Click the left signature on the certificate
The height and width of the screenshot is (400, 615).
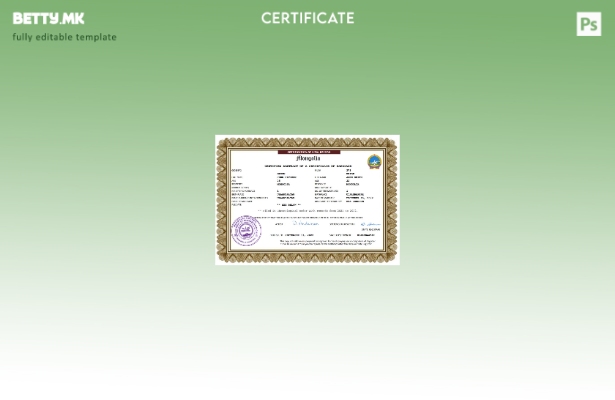pos(304,224)
